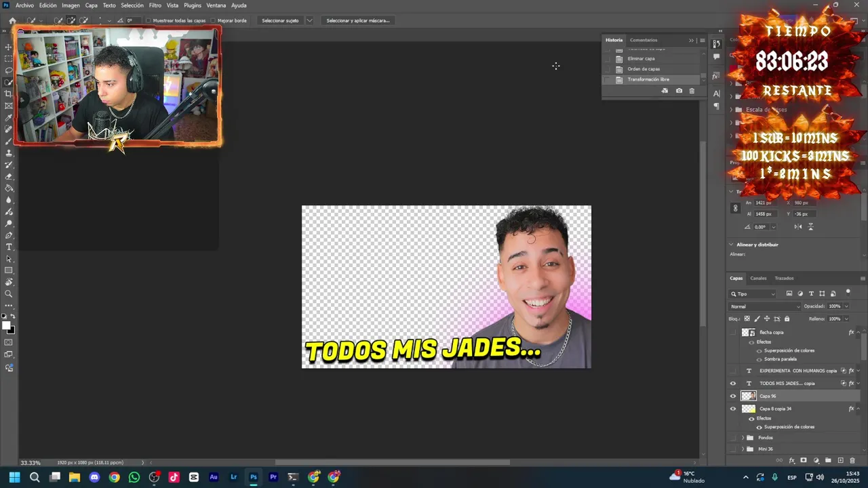
Task: Select the Eyedropper tool
Action: (9, 118)
